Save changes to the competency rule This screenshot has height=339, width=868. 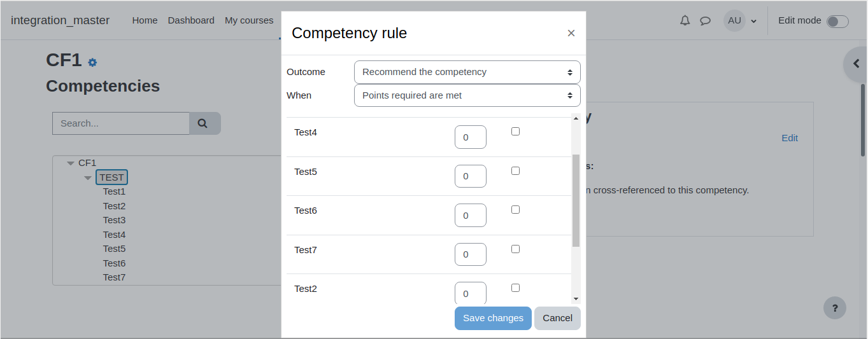(493, 318)
